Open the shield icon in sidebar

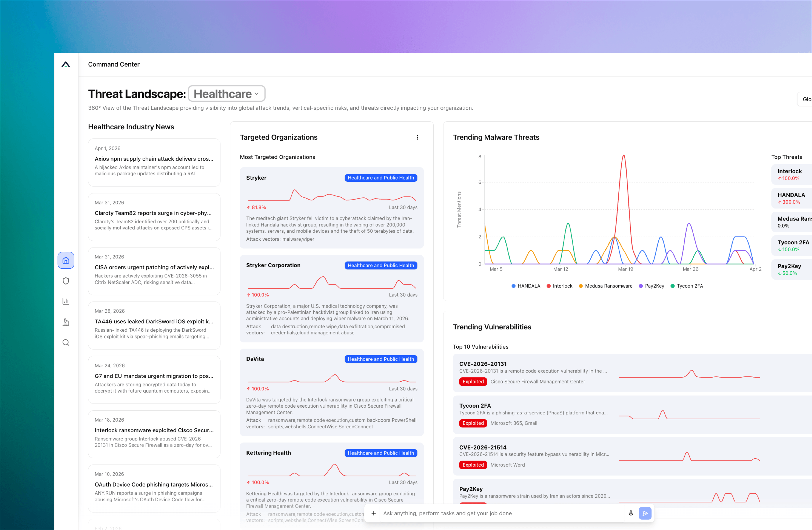[x=66, y=281]
